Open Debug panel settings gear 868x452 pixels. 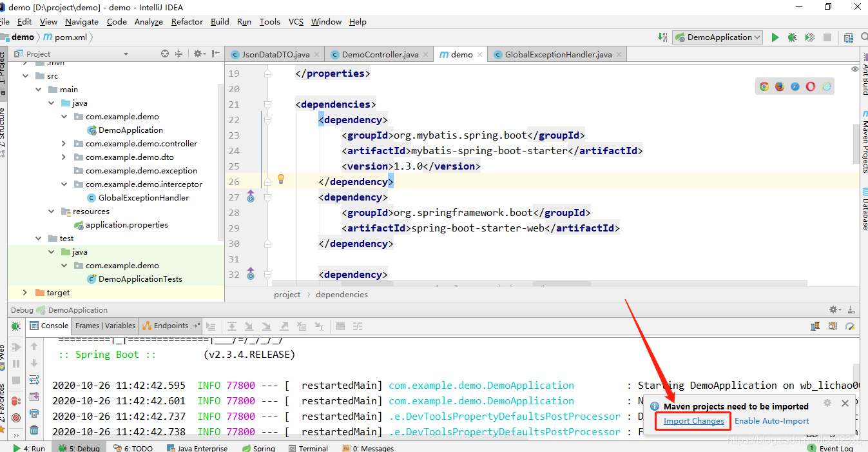coord(834,310)
